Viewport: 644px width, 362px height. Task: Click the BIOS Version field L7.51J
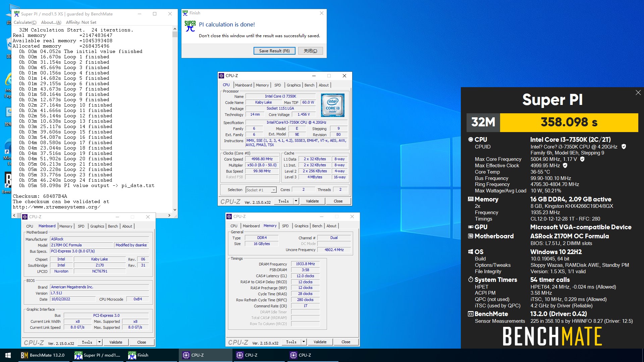click(99, 293)
